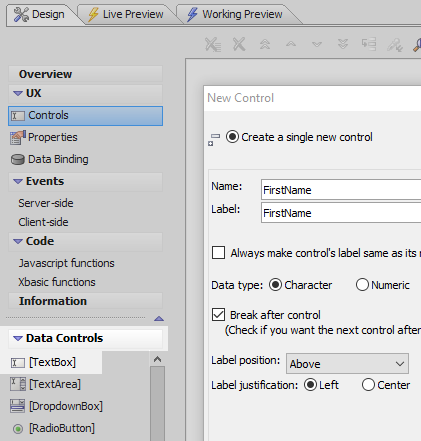Enable 'Always make control's label same' checkbox

tap(218, 253)
